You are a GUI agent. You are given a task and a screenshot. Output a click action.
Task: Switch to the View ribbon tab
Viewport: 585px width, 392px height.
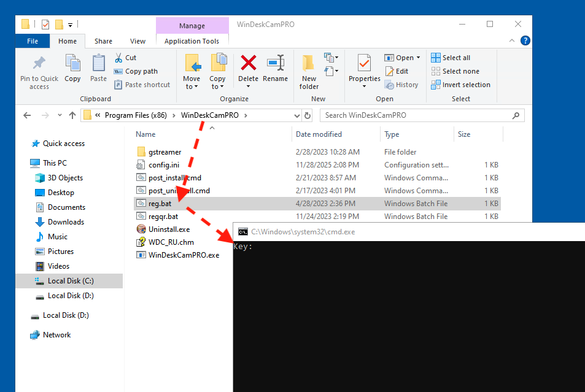[138, 41]
